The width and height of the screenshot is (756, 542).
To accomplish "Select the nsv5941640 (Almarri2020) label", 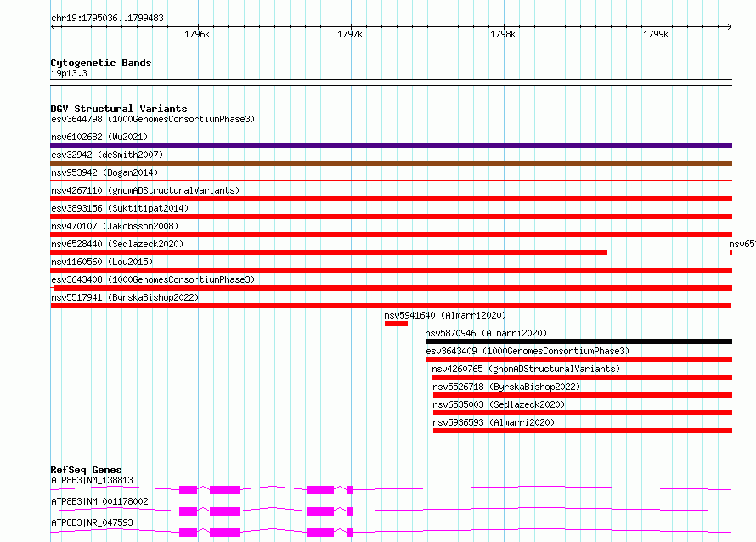I will tap(445, 315).
